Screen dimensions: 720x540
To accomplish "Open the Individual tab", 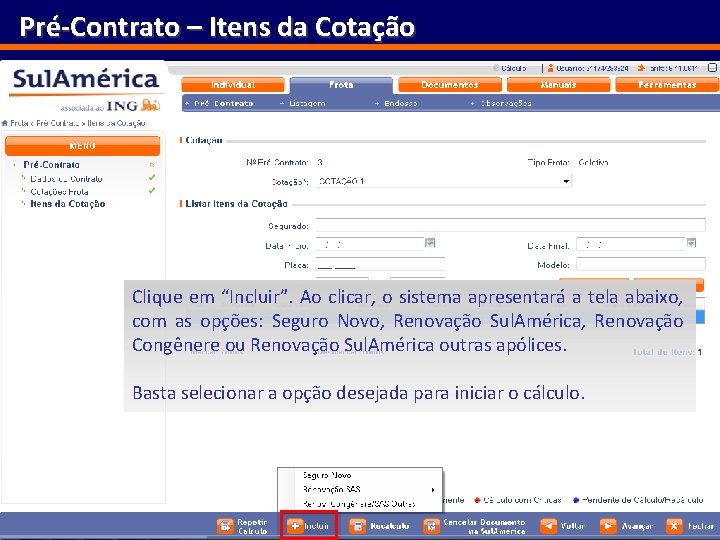I will (x=233, y=85).
